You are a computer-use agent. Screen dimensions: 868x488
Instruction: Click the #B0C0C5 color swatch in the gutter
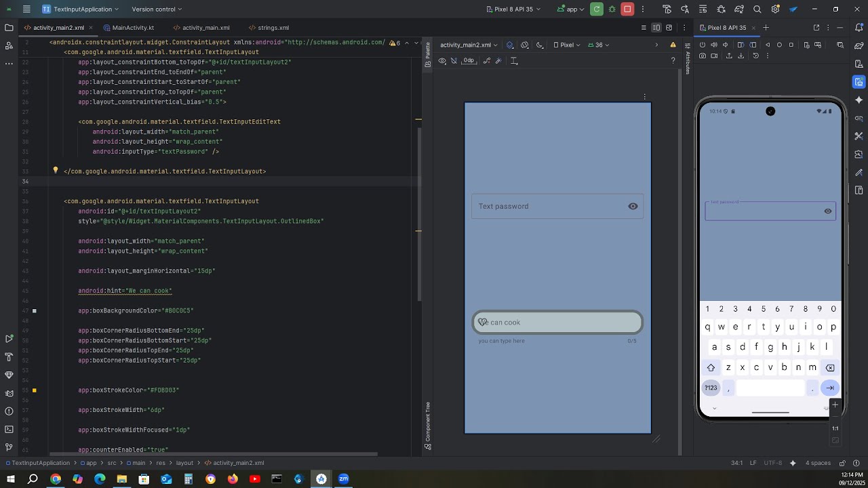(x=35, y=311)
